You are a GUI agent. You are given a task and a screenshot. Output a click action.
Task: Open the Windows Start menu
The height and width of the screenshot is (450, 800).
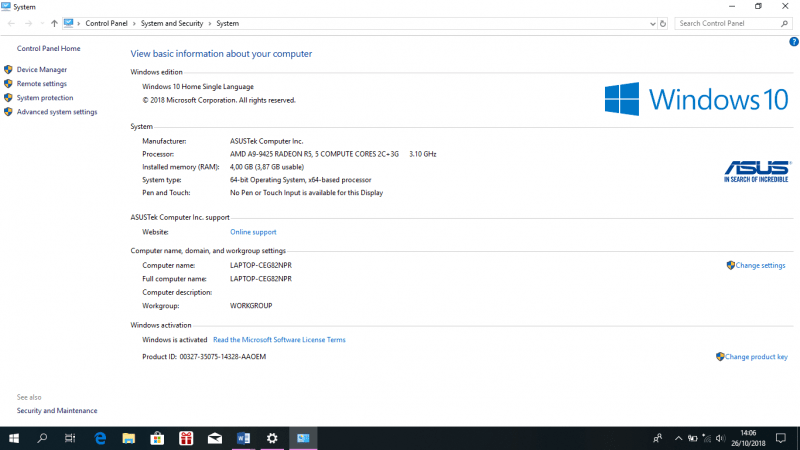(14, 438)
